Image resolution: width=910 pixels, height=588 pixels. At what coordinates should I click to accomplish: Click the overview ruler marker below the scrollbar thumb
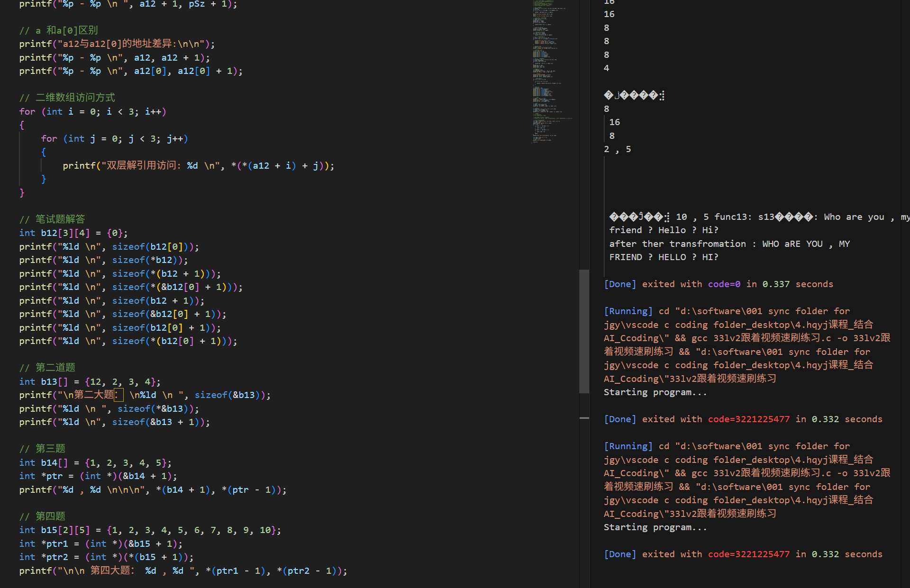(584, 418)
